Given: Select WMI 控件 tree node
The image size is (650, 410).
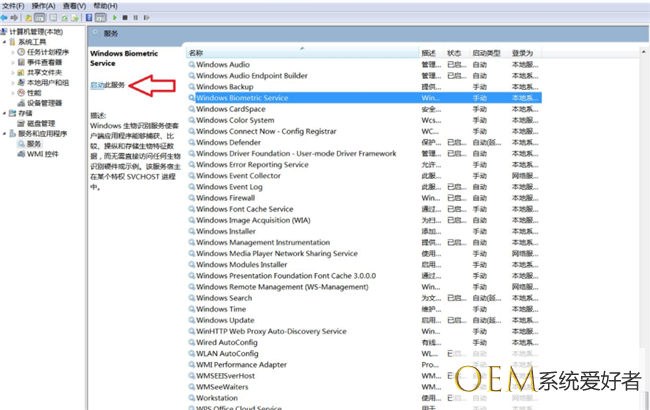Looking at the screenshot, I should click(x=42, y=154).
